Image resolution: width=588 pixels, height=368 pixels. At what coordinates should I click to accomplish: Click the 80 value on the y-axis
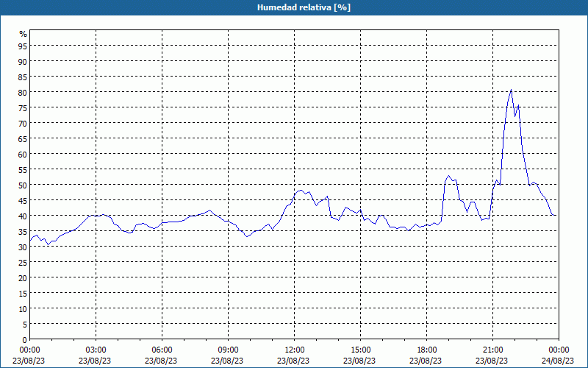pyautogui.click(x=23, y=92)
